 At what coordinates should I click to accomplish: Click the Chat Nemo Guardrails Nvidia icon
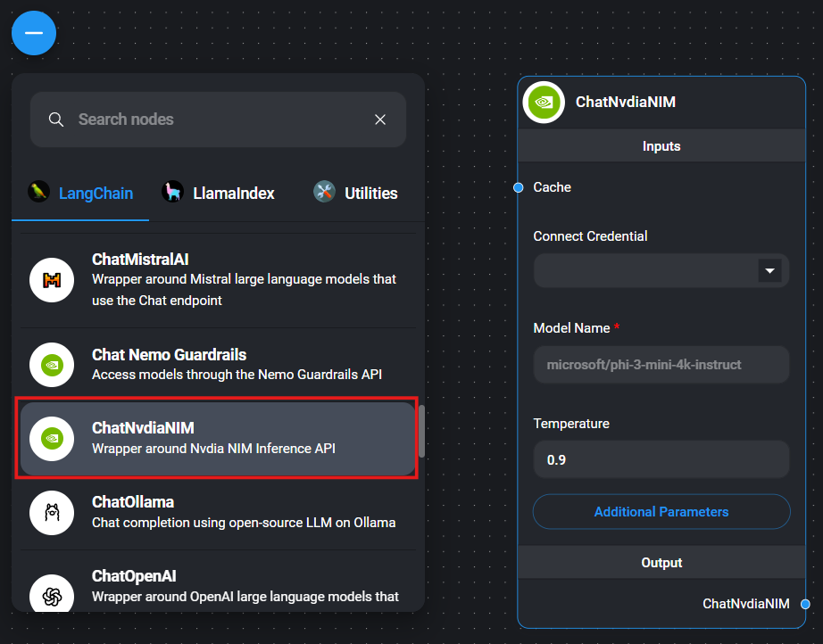click(x=52, y=365)
